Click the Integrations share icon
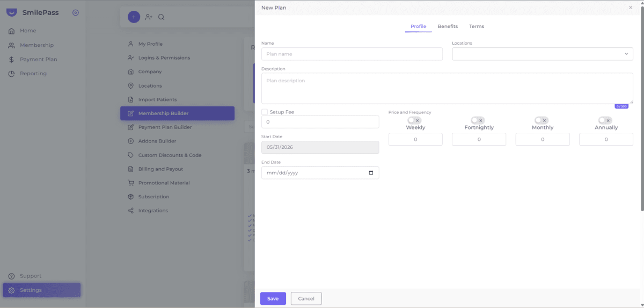 [x=130, y=211]
